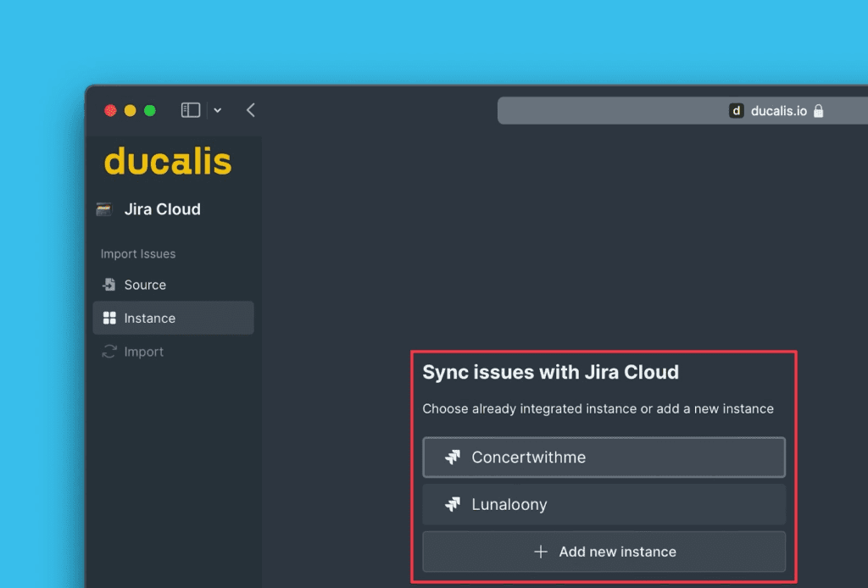Toggle the browser sidebar panel icon
Screen dimensions: 868x588
coord(190,109)
